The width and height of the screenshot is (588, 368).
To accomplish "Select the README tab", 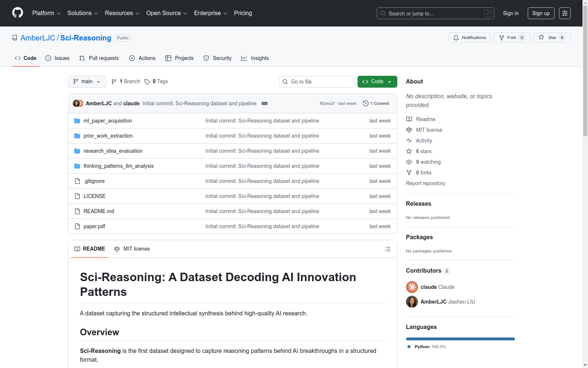I will pyautogui.click(x=90, y=249).
